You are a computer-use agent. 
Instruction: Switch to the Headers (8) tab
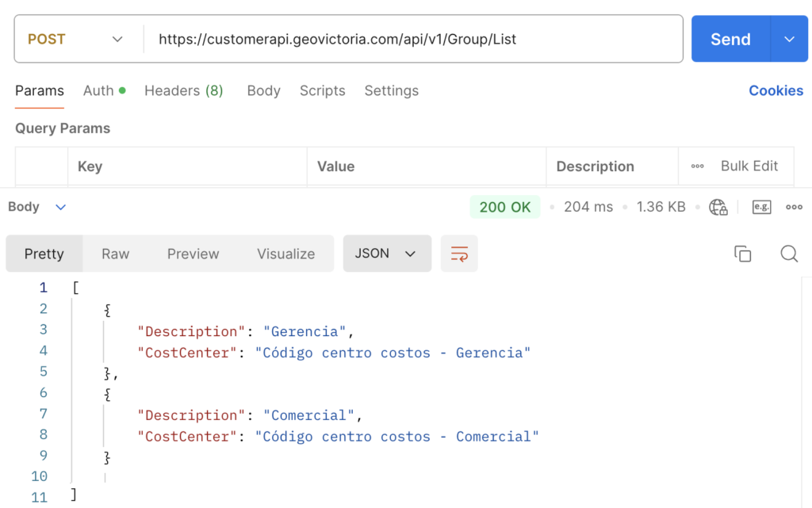(183, 90)
